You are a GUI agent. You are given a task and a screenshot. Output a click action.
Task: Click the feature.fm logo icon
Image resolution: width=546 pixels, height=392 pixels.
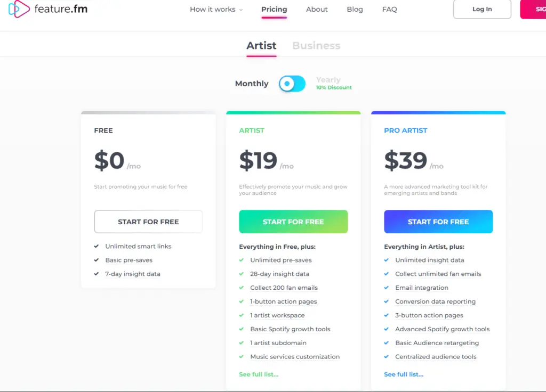[x=19, y=9]
